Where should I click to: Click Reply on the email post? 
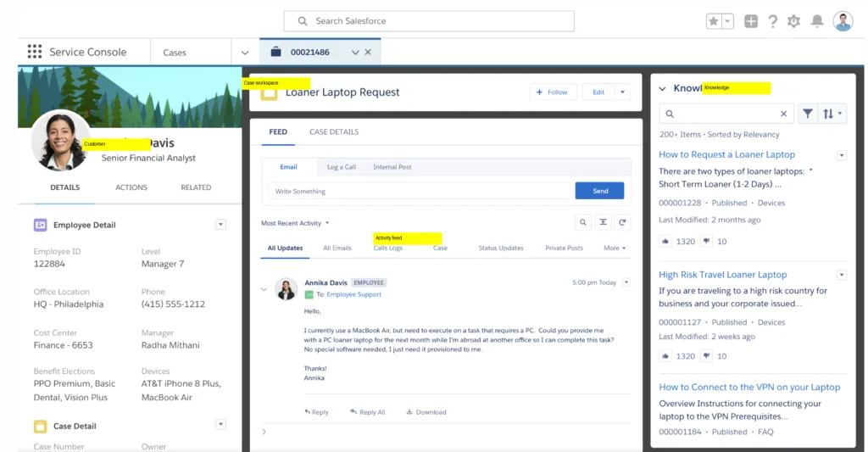316,412
